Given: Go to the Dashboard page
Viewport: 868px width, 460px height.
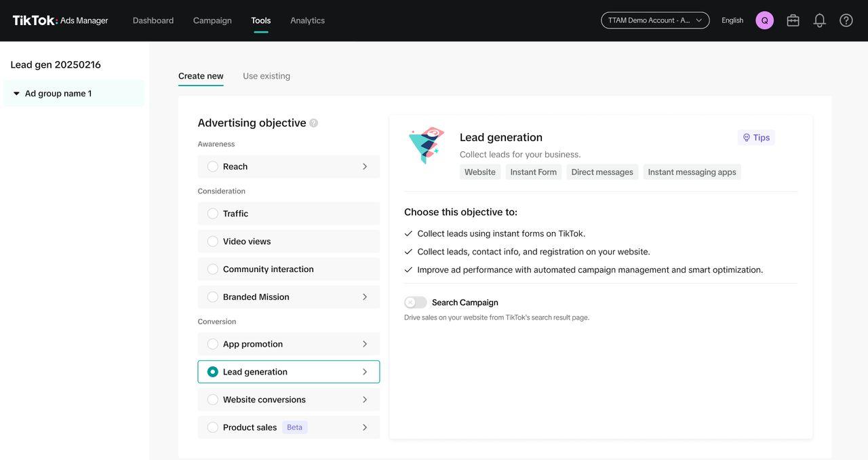Looking at the screenshot, I should (153, 20).
